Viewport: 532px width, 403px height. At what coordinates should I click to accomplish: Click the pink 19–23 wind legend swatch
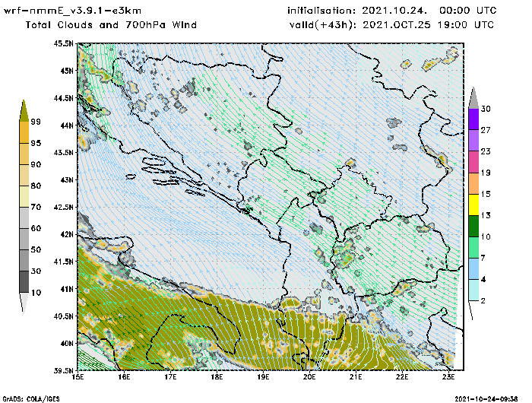click(473, 162)
